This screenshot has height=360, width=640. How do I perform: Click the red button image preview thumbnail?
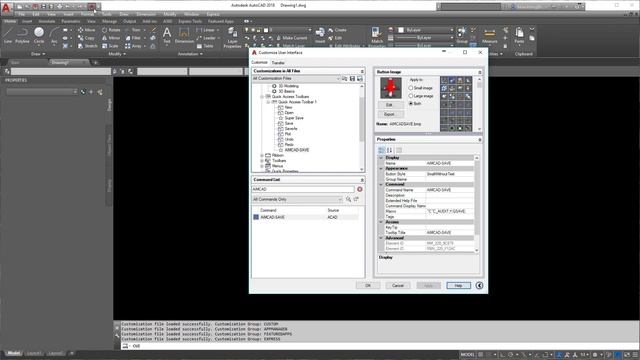pos(391,88)
